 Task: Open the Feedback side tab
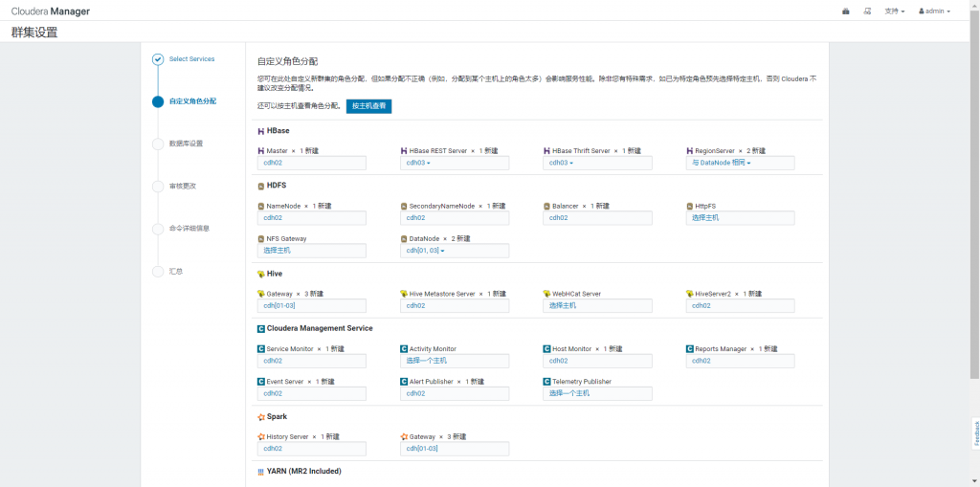coord(975,433)
